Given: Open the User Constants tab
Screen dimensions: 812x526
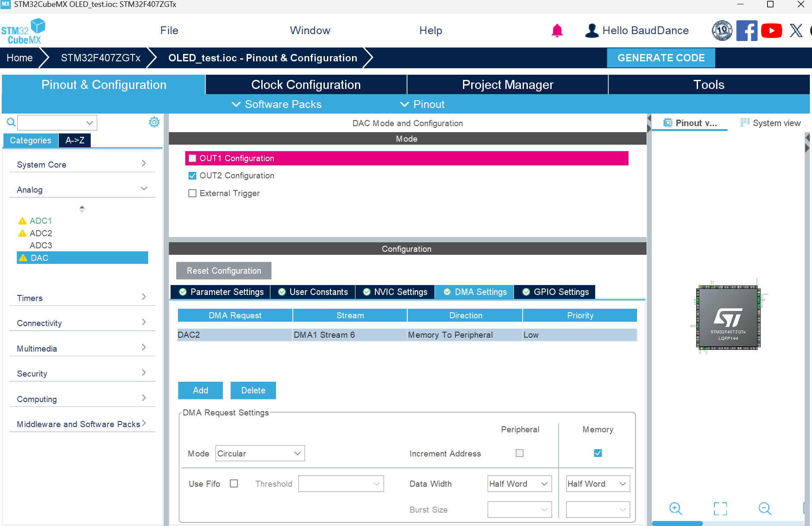Looking at the screenshot, I should pos(313,292).
